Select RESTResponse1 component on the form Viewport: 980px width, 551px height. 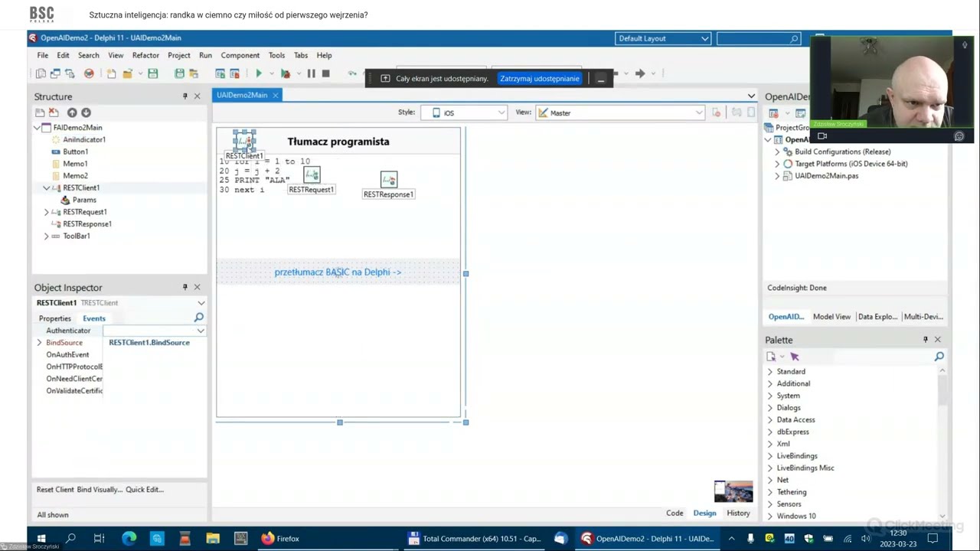pos(389,180)
